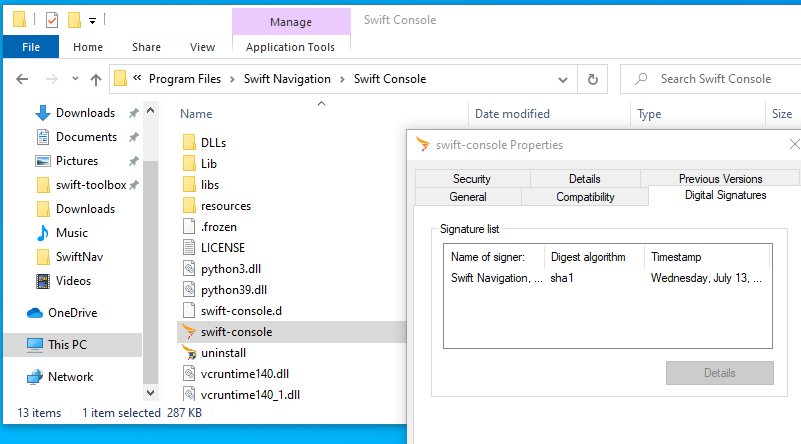Expand the address bar history dropdown
The image size is (801, 444).
click(x=563, y=80)
